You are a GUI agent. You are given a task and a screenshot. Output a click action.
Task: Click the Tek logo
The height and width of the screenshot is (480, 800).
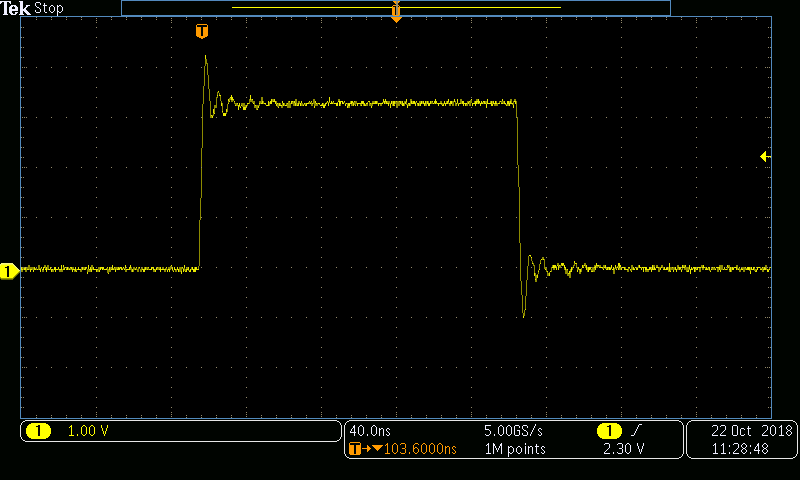(x=16, y=8)
